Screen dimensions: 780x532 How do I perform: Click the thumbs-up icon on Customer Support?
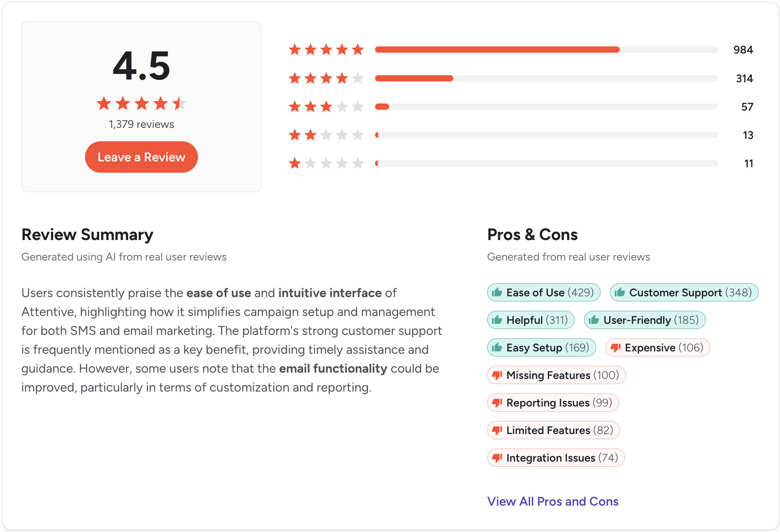click(x=620, y=292)
